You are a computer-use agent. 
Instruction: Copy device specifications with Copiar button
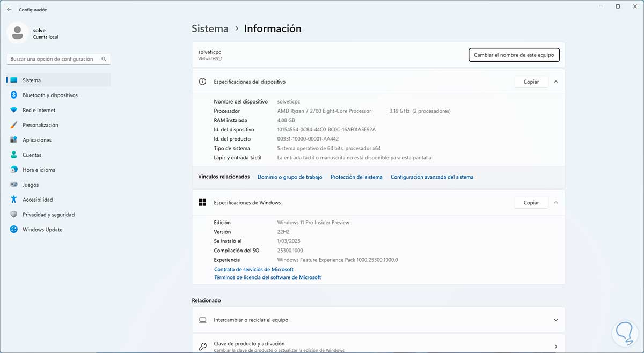[531, 82]
